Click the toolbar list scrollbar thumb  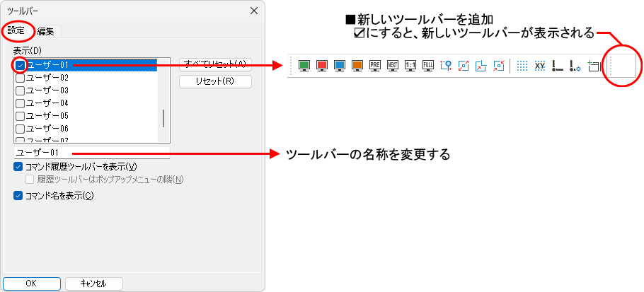[x=163, y=119]
